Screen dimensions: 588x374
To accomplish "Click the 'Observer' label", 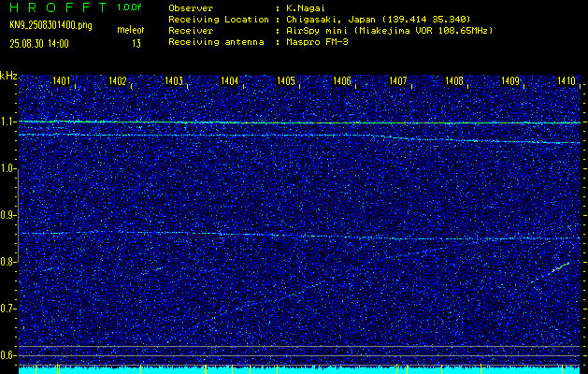I will point(191,7).
